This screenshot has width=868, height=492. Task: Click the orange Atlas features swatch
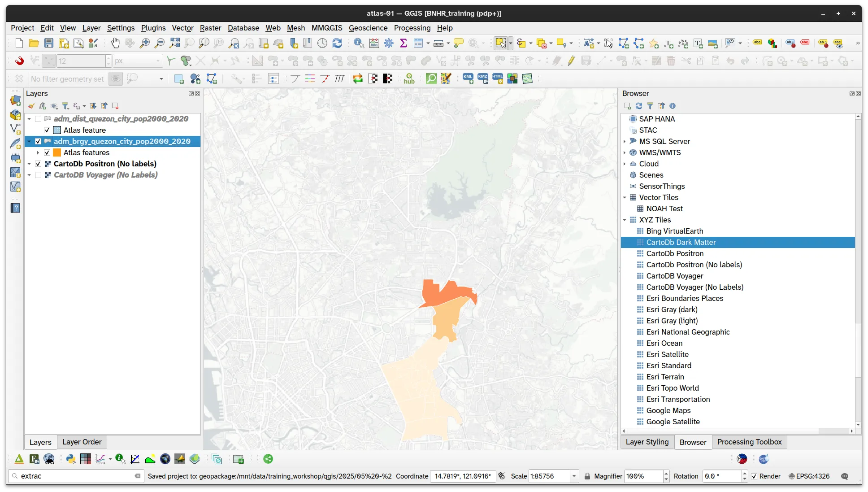coord(57,152)
